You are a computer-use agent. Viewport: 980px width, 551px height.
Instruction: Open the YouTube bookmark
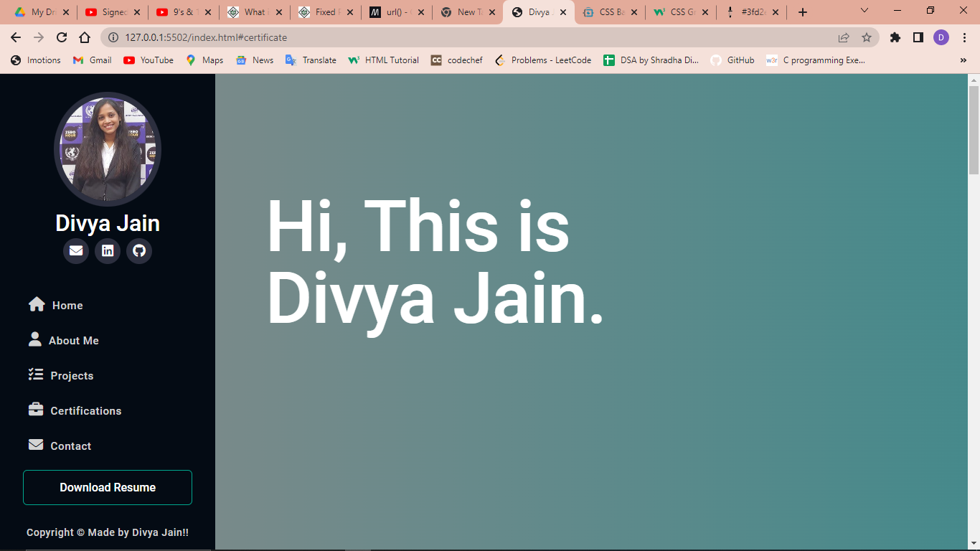(x=149, y=60)
